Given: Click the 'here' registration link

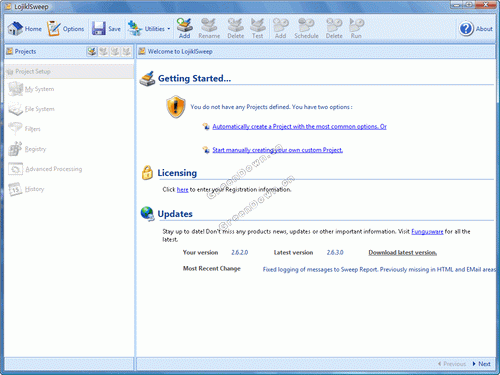Looking at the screenshot, I should 182,190.
